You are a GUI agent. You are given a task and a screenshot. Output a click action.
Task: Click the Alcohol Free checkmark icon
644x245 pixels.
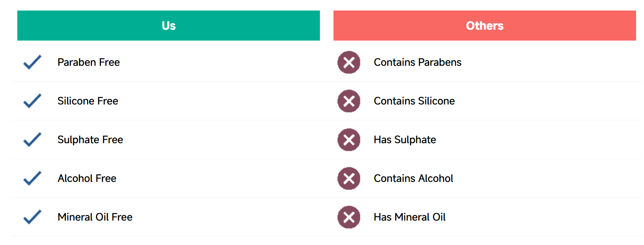32,178
